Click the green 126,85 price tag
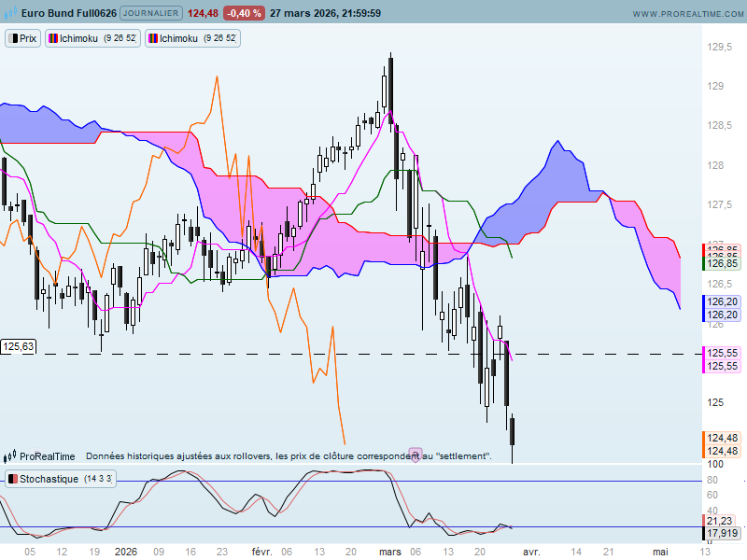Image resolution: width=747 pixels, height=560 pixels. (x=723, y=264)
